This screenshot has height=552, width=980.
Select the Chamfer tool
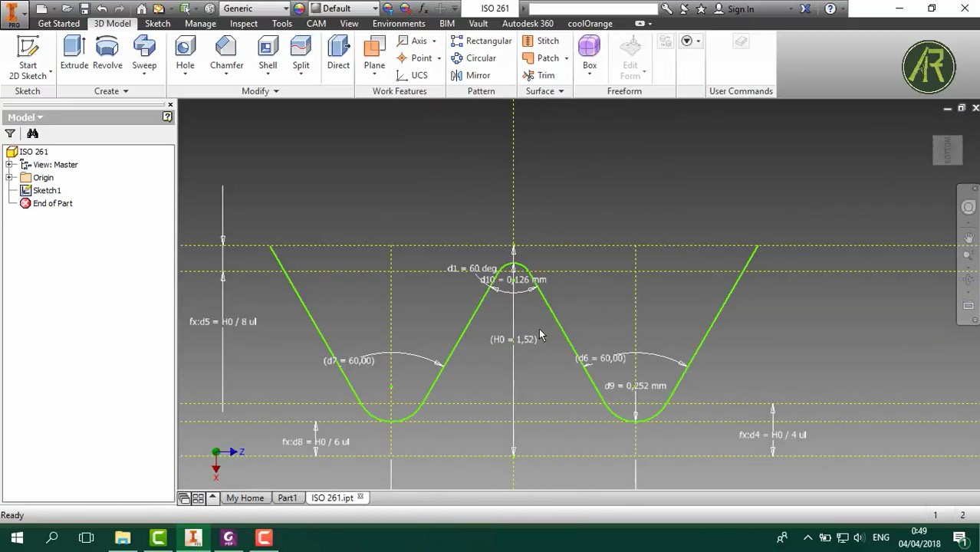226,54
